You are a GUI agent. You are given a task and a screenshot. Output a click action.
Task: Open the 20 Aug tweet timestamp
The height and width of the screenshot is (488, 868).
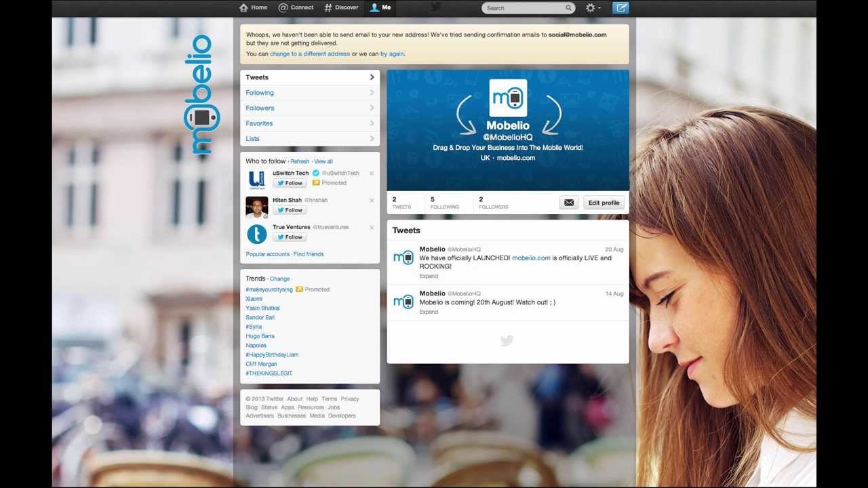point(614,249)
